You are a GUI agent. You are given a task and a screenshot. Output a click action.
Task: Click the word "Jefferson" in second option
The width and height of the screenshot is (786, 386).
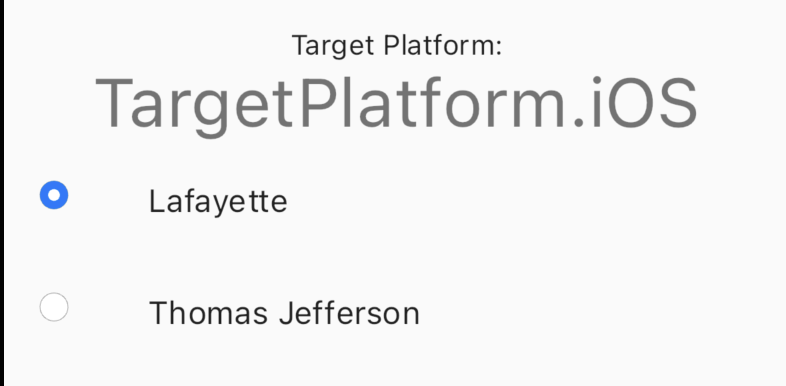[349, 313]
